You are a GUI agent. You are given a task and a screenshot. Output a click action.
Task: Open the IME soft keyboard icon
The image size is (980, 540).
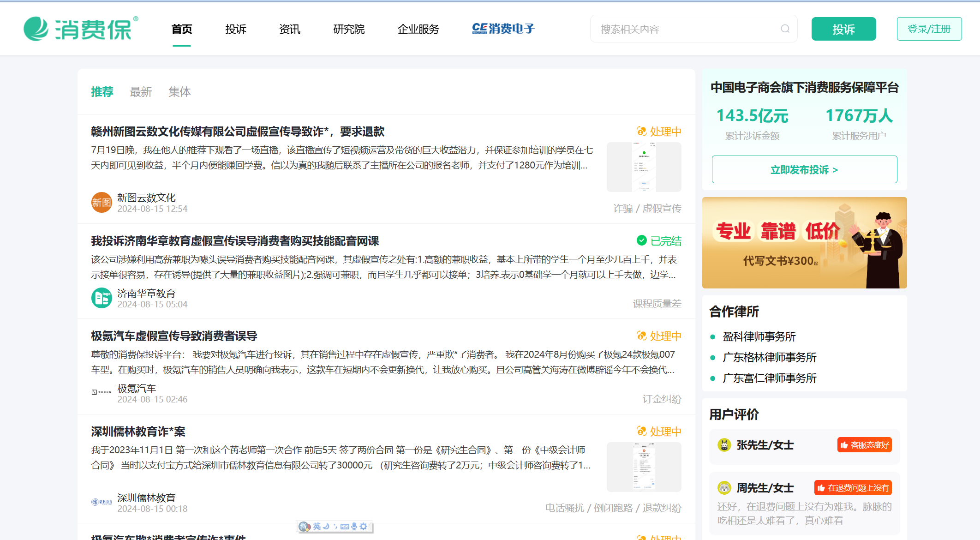click(345, 526)
